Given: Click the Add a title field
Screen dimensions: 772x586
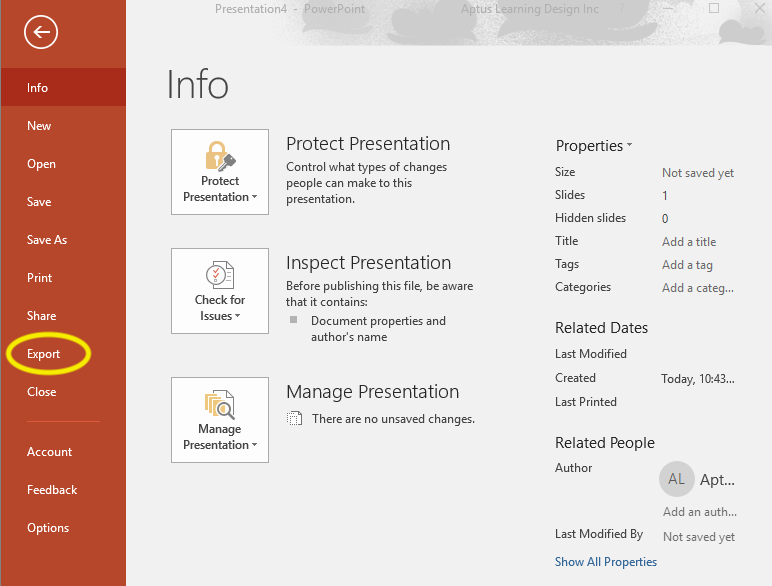Looking at the screenshot, I should pos(689,242).
